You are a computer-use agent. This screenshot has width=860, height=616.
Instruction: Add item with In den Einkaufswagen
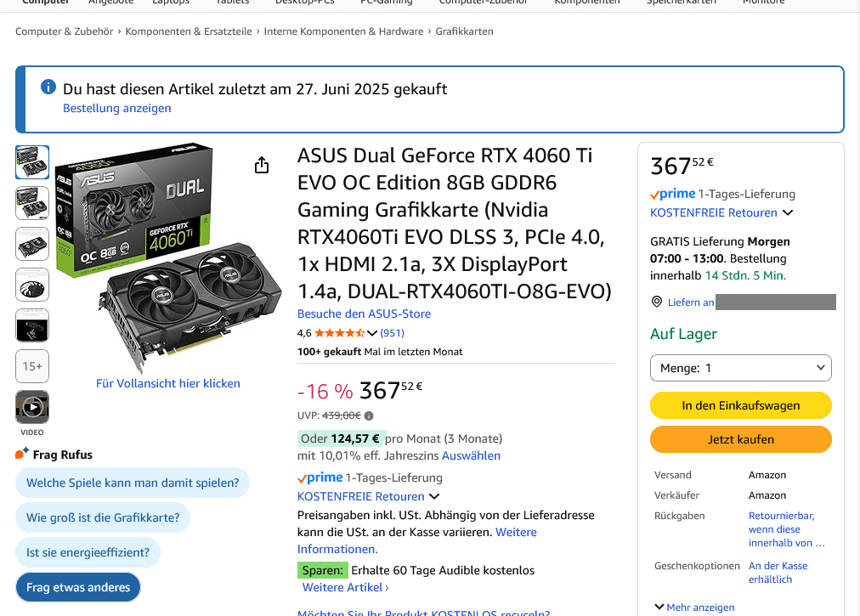tap(740, 405)
